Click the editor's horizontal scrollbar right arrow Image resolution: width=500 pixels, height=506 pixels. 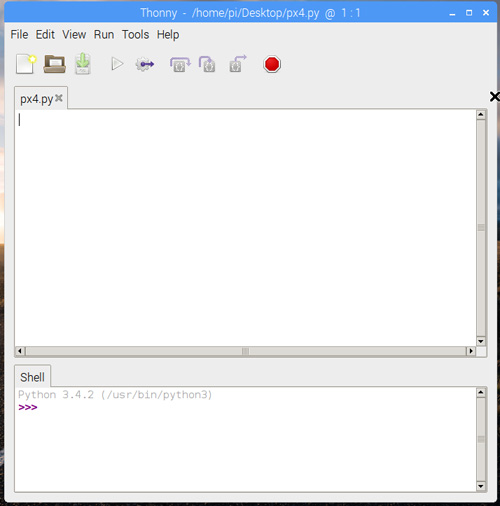[471, 351]
